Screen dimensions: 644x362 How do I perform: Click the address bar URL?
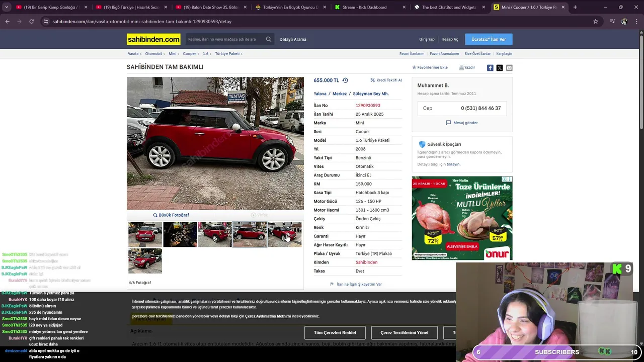[x=142, y=22]
